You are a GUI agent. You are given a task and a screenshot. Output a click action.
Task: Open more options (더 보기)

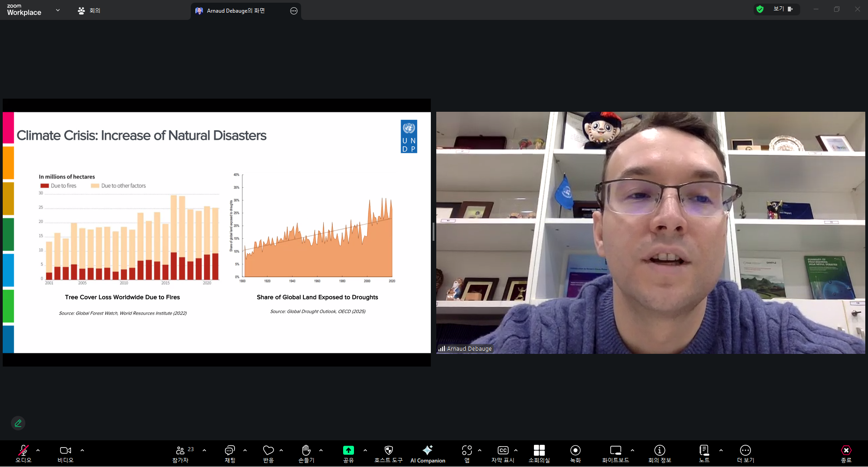[745, 453]
